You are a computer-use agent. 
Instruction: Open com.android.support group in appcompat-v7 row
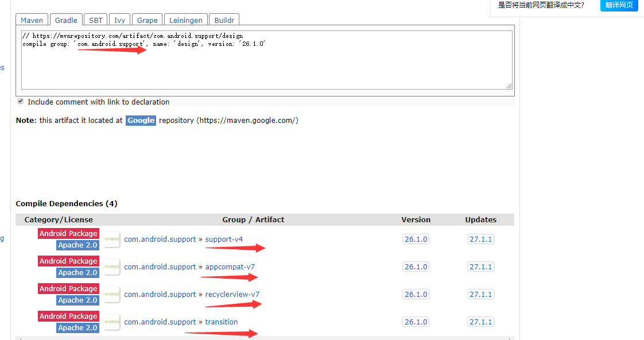coord(160,267)
